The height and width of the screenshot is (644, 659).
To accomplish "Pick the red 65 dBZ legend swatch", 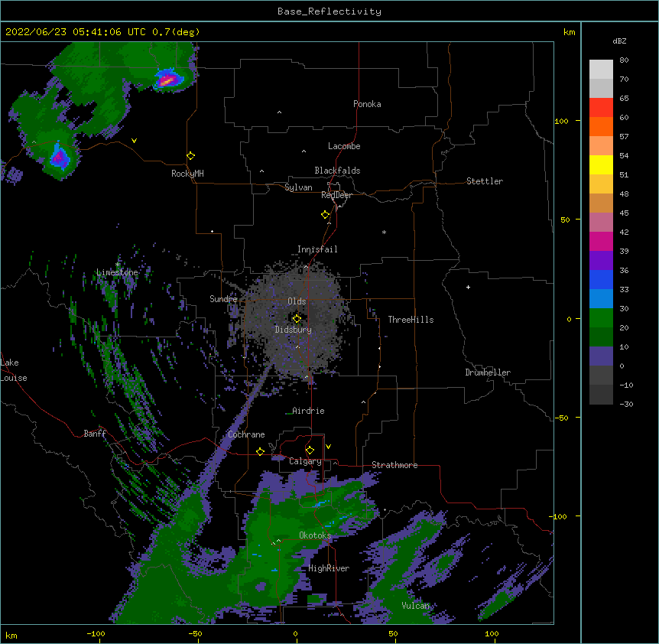I will pyautogui.click(x=601, y=107).
